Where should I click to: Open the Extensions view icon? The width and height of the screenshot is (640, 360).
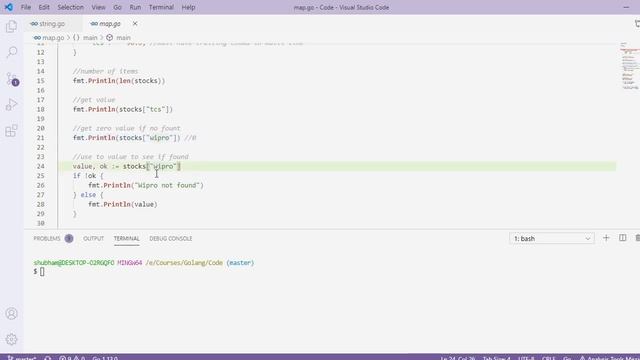coord(11,131)
